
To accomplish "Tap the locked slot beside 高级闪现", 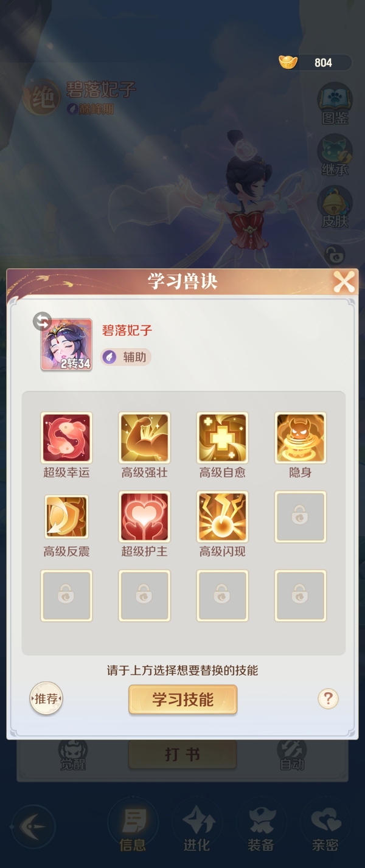I will coord(301,517).
